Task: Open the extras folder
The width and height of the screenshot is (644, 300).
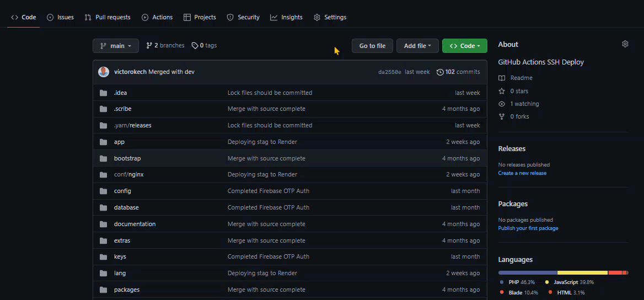Action: click(x=122, y=240)
